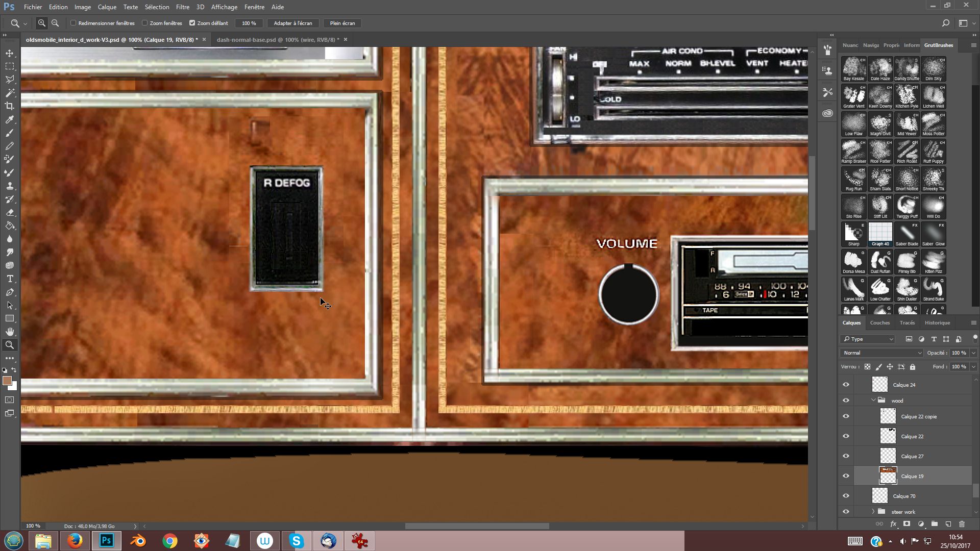Select the Hand tool
The width and height of the screenshot is (980, 551).
[10, 332]
